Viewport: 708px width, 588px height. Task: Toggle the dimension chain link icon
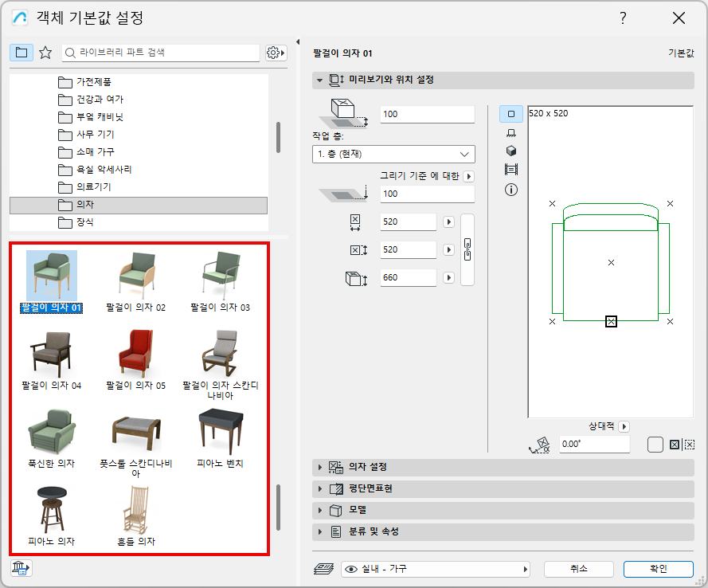tap(467, 249)
